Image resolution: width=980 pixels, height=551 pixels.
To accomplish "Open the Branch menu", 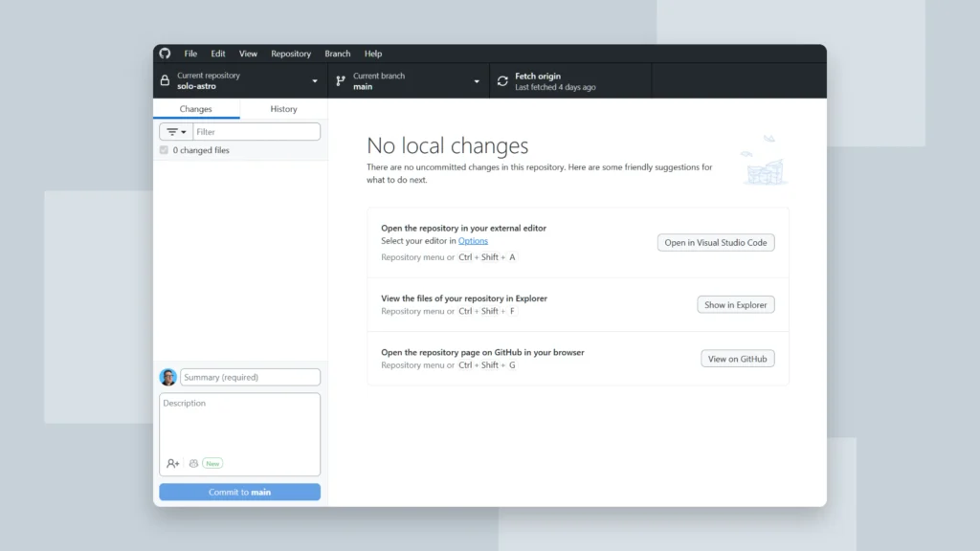I will 337,54.
